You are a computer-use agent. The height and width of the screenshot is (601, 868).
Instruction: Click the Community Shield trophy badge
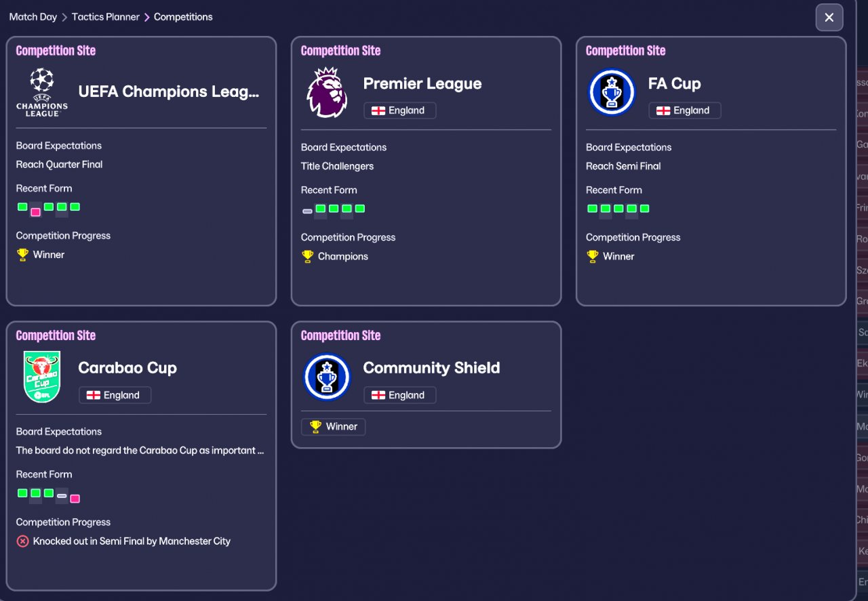[x=327, y=377]
